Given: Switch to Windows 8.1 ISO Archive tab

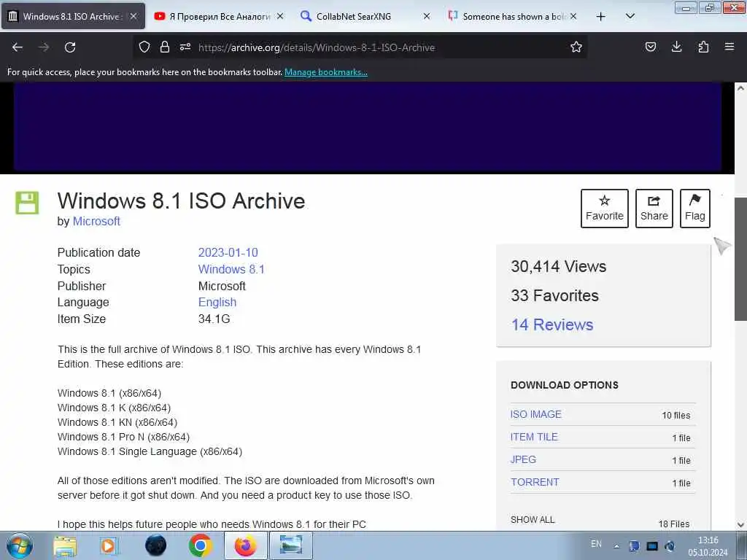Looking at the screenshot, I should (74, 16).
